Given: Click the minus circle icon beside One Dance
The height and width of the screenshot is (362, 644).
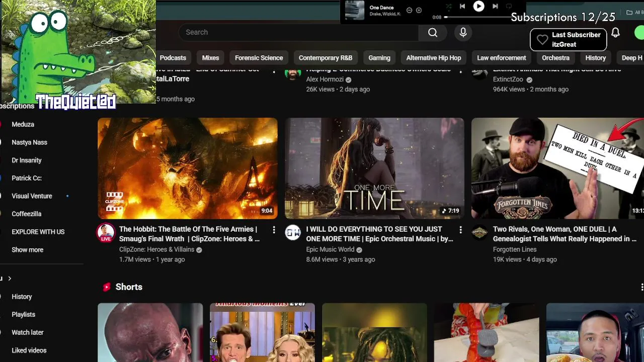Looking at the screenshot, I should pos(409,10).
